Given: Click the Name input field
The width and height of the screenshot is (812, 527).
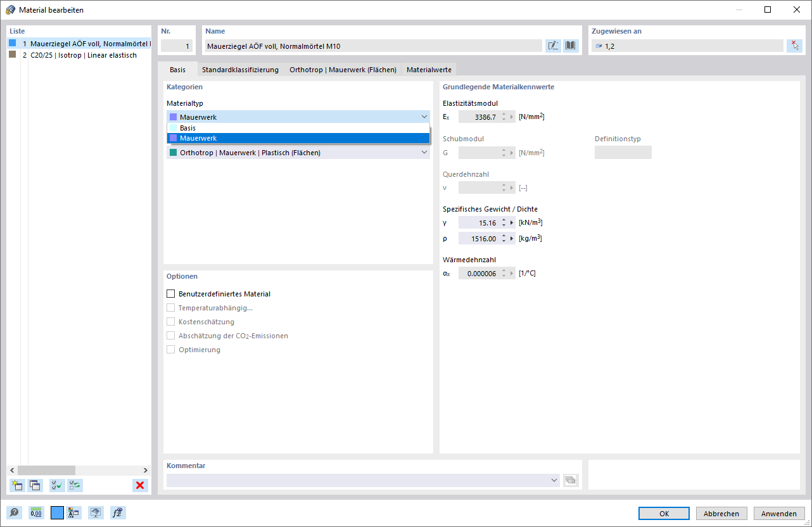Looking at the screenshot, I should [x=373, y=46].
